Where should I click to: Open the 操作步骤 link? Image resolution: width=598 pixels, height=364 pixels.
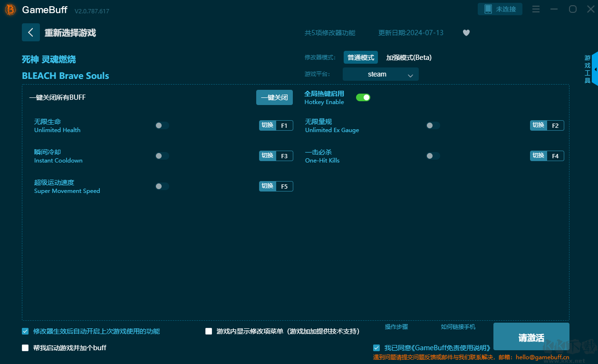[x=396, y=327]
